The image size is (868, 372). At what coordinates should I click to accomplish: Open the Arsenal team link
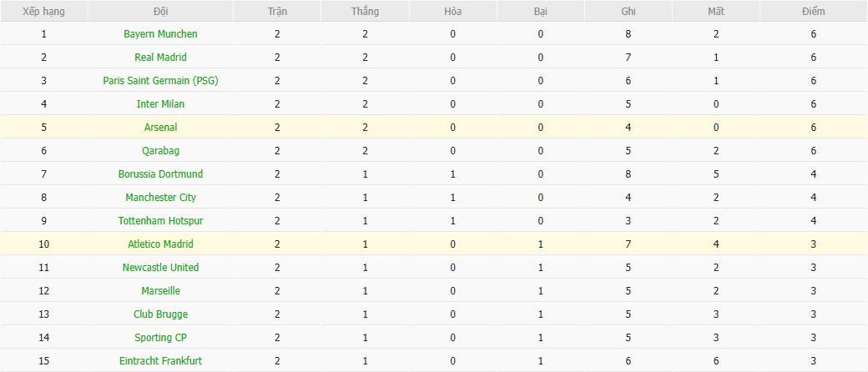click(x=160, y=128)
